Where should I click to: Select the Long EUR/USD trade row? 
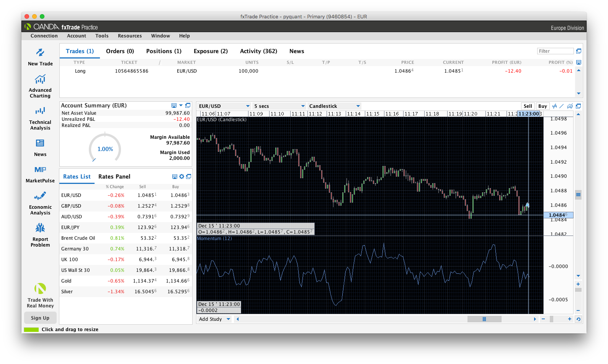point(318,71)
